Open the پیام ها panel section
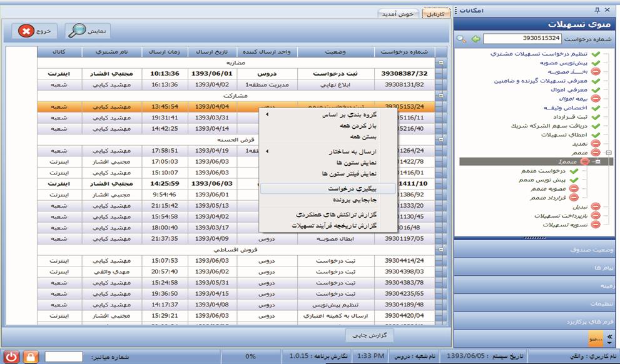This screenshot has width=620, height=364. pos(536,267)
